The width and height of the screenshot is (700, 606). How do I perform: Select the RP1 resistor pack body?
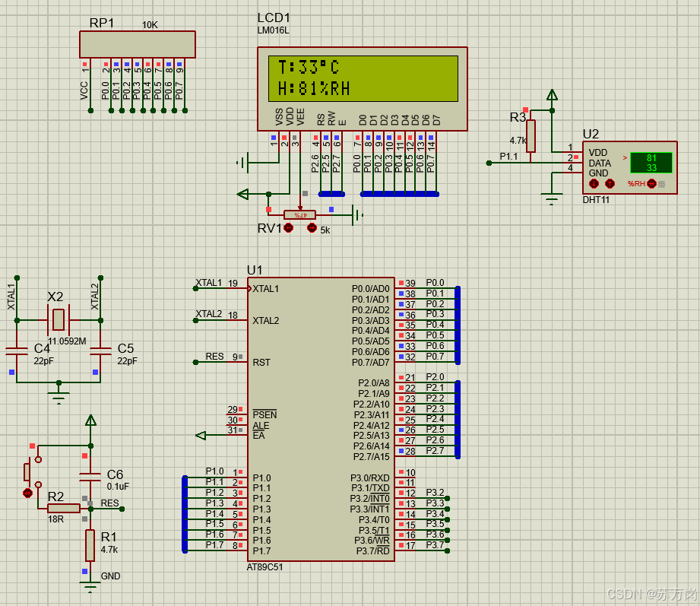(x=138, y=44)
